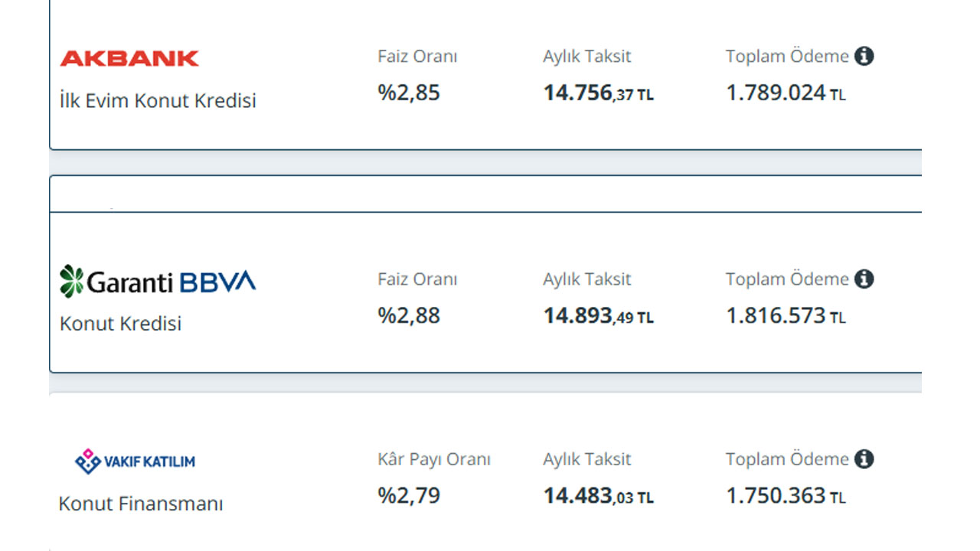Click Vakıf Katılım total payment 1.750.363 TL

point(786,497)
